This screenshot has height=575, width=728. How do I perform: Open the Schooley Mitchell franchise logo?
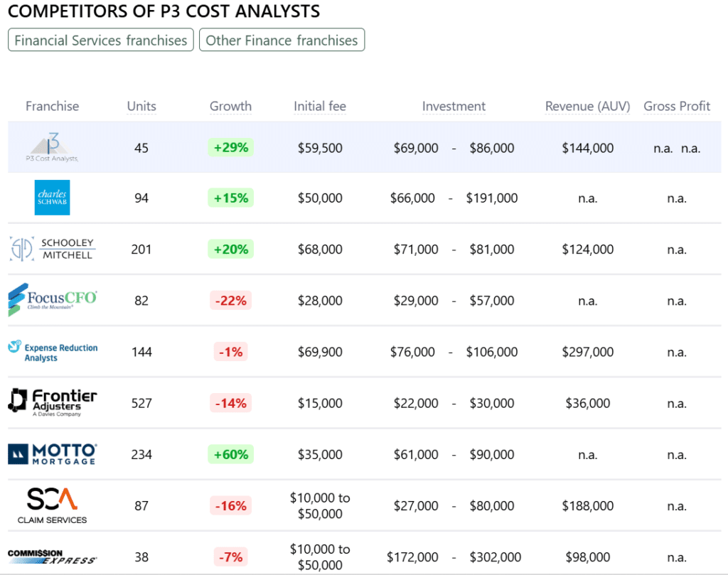click(x=52, y=249)
